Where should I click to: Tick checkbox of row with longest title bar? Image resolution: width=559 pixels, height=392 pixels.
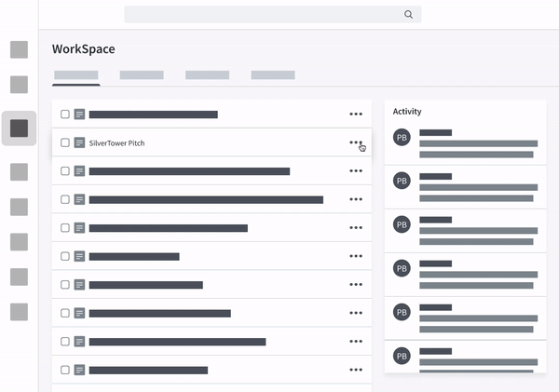coord(65,199)
